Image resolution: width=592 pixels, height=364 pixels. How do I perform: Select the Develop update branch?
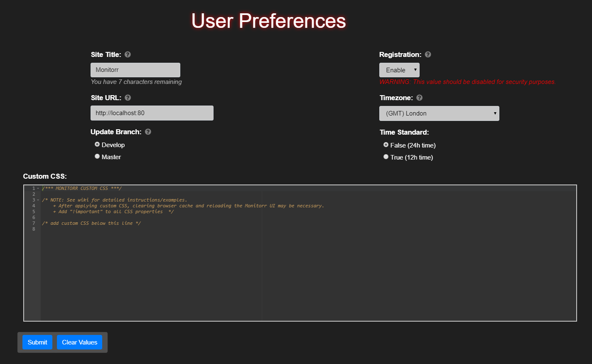[97, 144]
